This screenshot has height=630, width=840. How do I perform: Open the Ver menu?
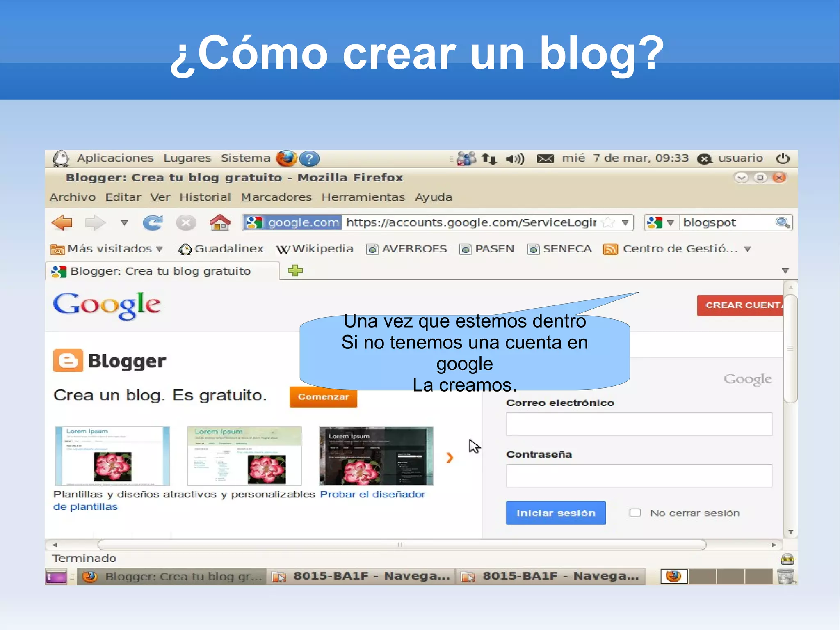coord(160,197)
